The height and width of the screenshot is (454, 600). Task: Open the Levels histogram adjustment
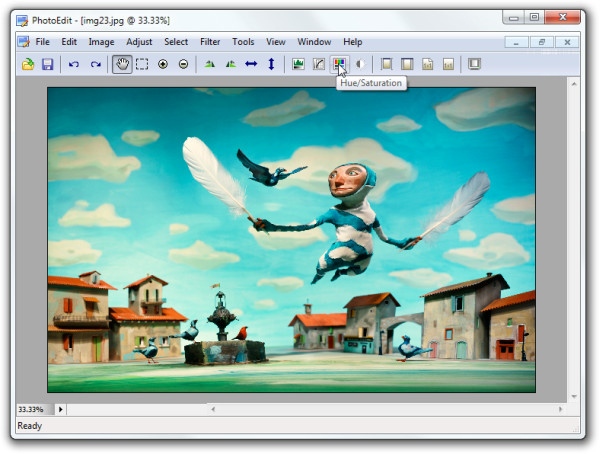(x=298, y=64)
